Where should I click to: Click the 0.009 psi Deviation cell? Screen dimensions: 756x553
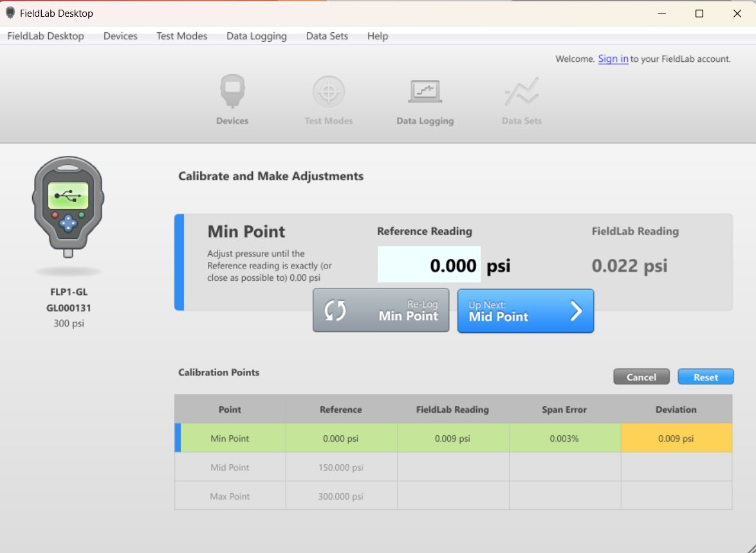676,438
